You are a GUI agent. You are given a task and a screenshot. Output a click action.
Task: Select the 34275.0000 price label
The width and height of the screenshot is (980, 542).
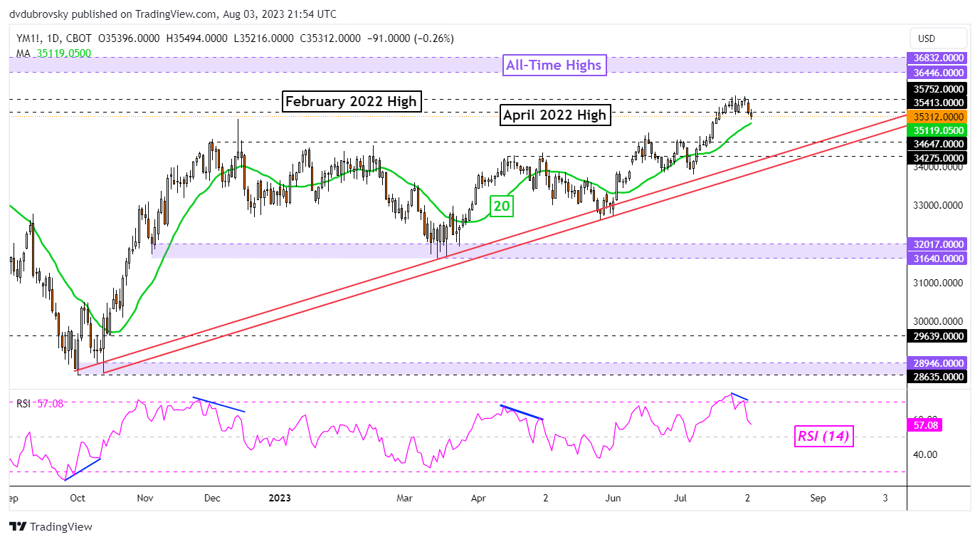click(938, 157)
